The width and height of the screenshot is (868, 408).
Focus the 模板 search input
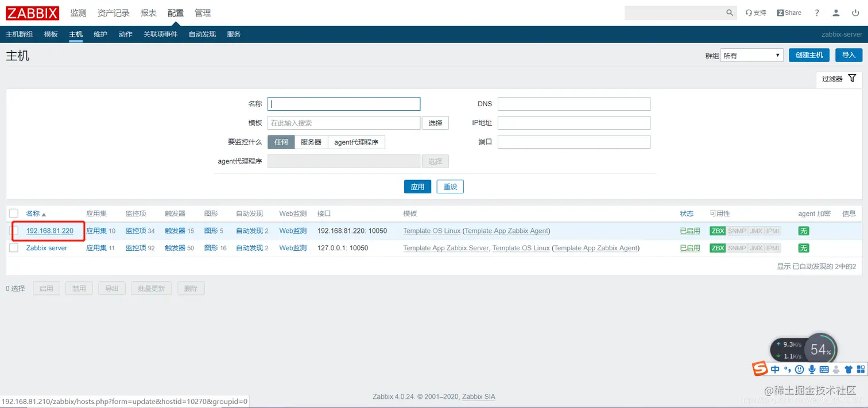pyautogui.click(x=344, y=123)
